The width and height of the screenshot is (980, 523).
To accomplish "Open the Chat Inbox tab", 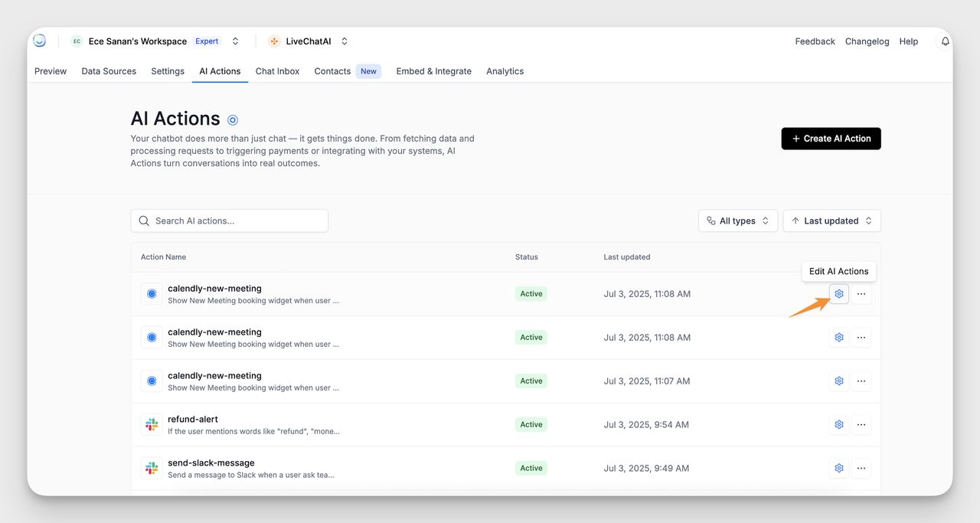I will click(277, 71).
